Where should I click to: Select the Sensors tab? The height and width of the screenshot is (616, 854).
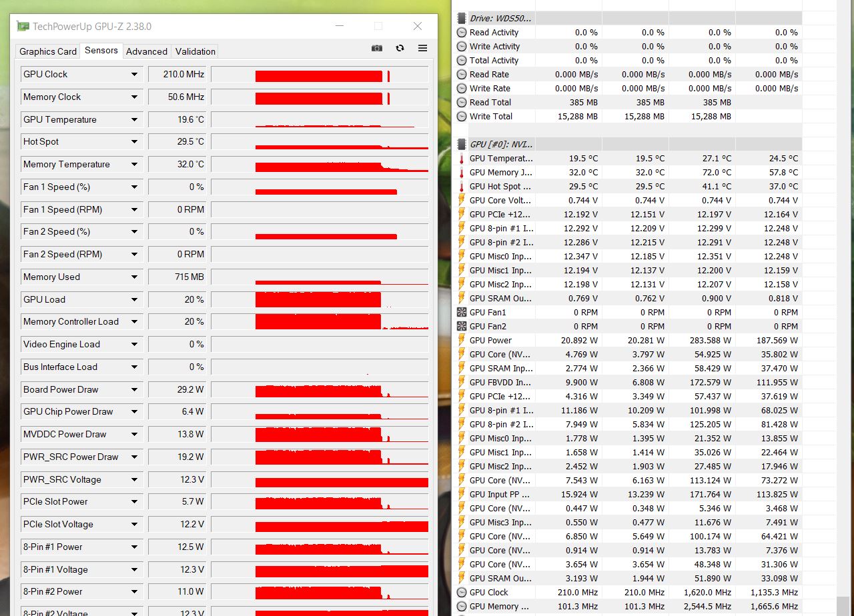[x=101, y=51]
